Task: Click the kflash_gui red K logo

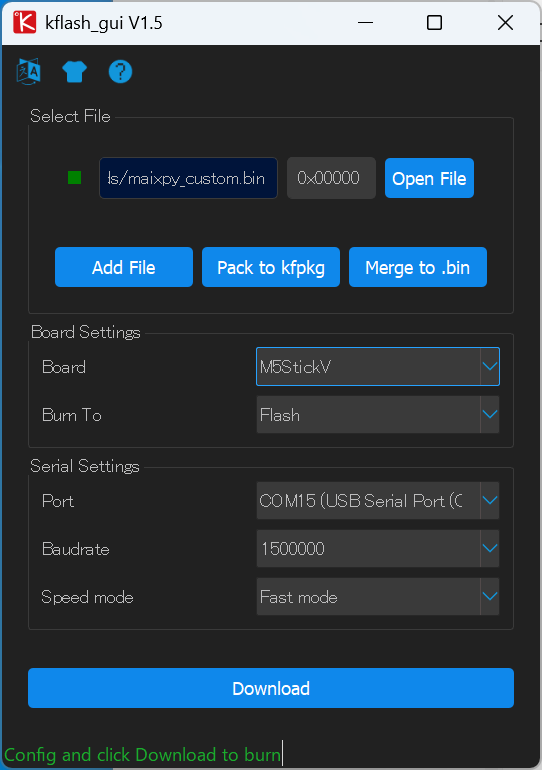Action: [x=25, y=23]
